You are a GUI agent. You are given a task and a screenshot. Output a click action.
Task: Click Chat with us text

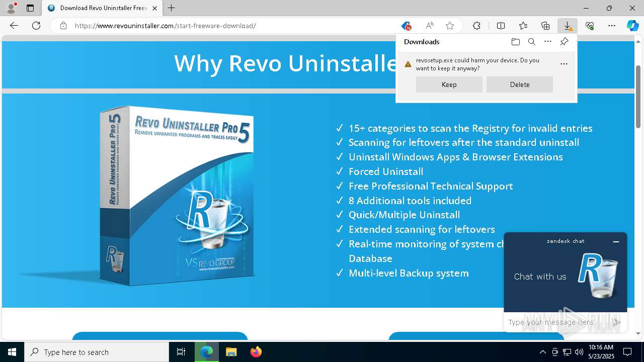(x=540, y=277)
